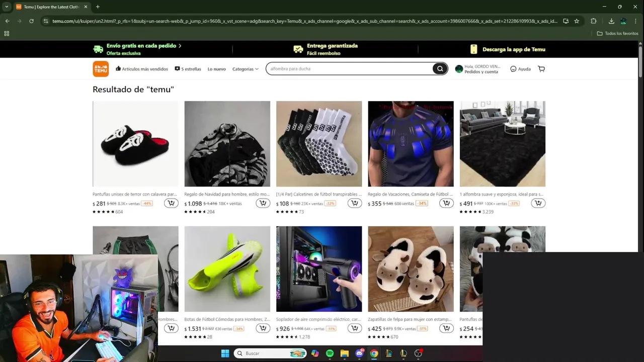Open the neon yellow football boots image

(227, 269)
